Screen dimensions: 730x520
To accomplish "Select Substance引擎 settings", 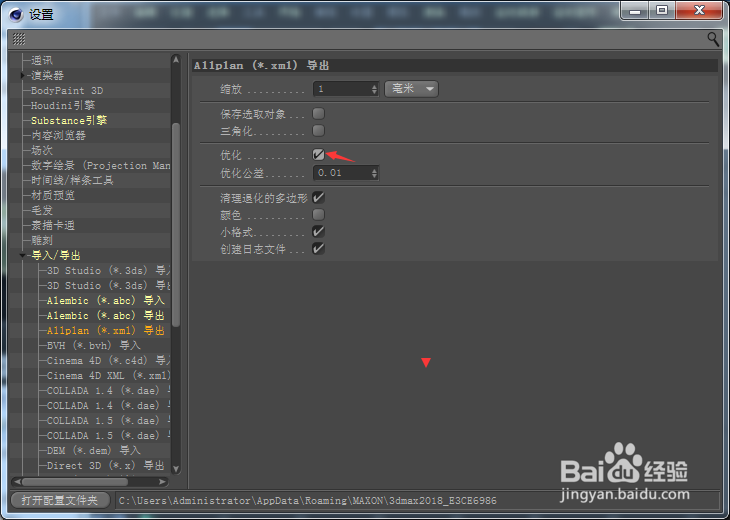I will pyautogui.click(x=69, y=121).
